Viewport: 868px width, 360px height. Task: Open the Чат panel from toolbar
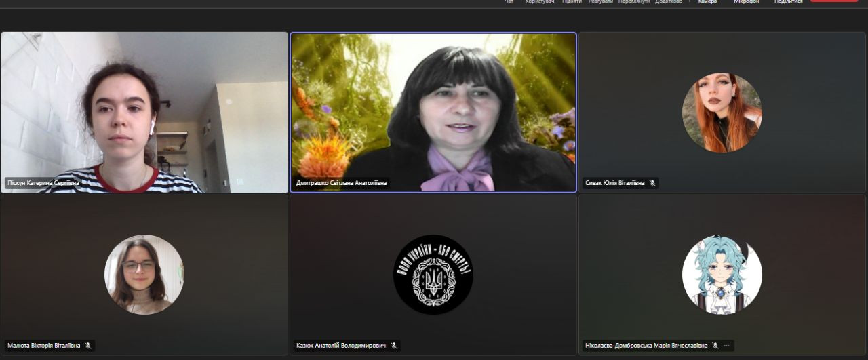pos(509,2)
